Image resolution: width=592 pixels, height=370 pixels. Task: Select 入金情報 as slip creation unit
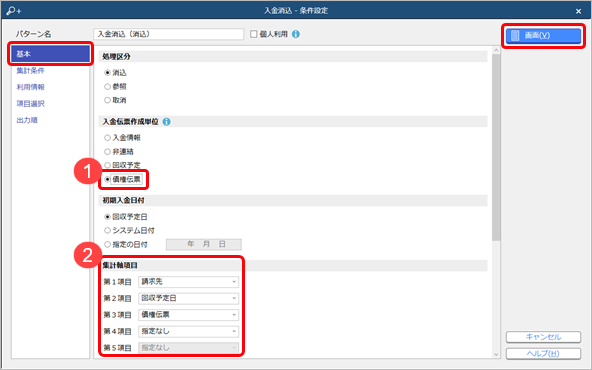(x=107, y=138)
